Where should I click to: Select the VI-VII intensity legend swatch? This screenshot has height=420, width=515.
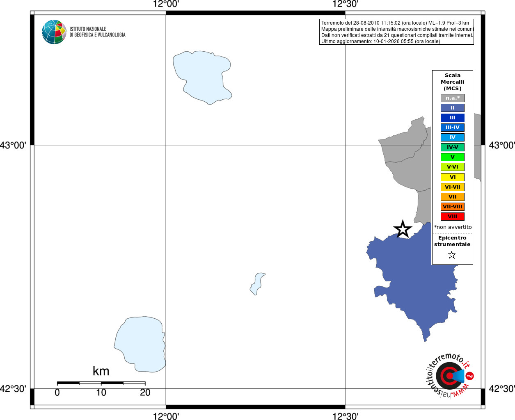(x=453, y=187)
